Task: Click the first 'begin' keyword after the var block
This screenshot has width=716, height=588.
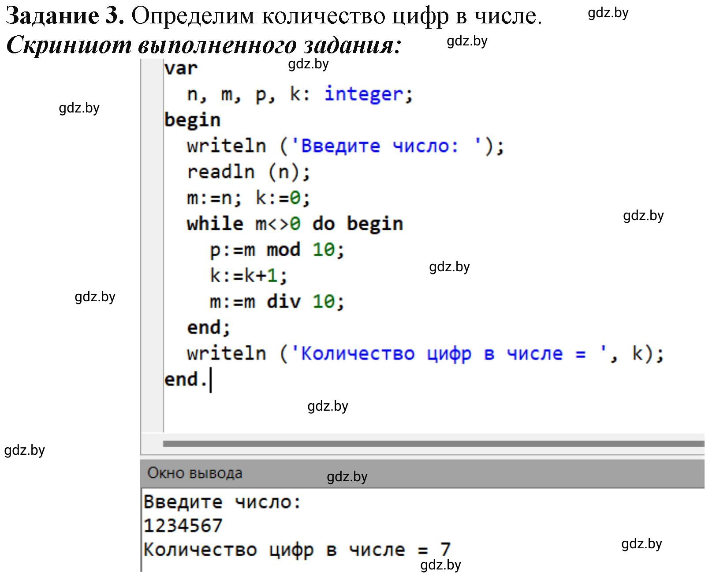Action: click(x=192, y=120)
